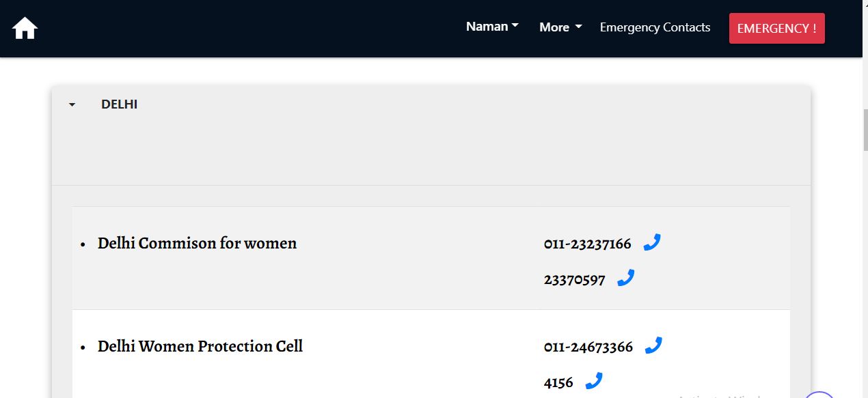
Task: Call Delhi Commison for women first number
Action: pyautogui.click(x=652, y=242)
